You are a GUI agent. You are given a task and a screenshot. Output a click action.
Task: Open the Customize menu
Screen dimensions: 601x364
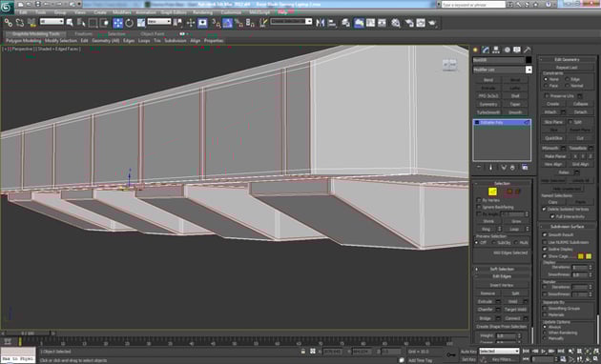click(x=231, y=12)
